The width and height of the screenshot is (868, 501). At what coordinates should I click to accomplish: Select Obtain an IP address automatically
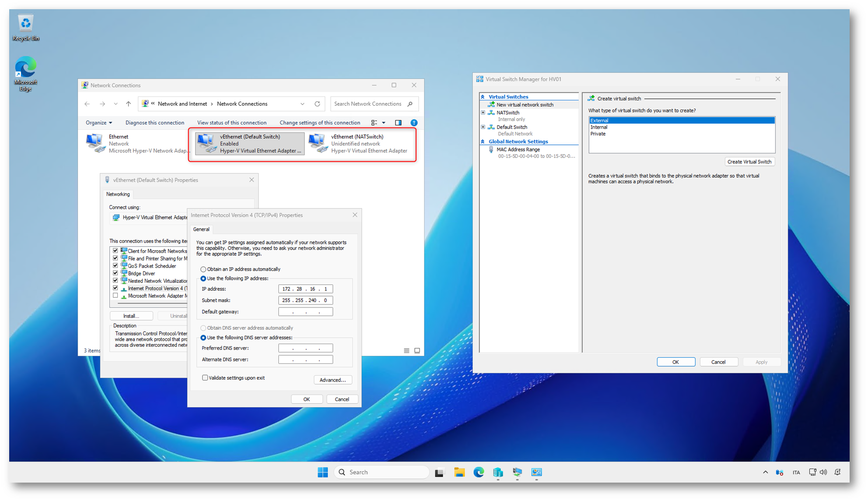pos(203,269)
